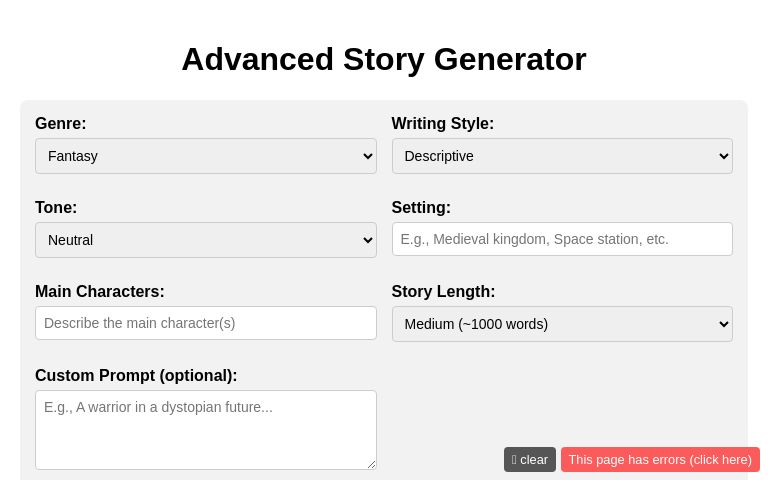Expand the Story Length dropdown
Image resolution: width=768 pixels, height=480 pixels.
pyautogui.click(x=562, y=324)
